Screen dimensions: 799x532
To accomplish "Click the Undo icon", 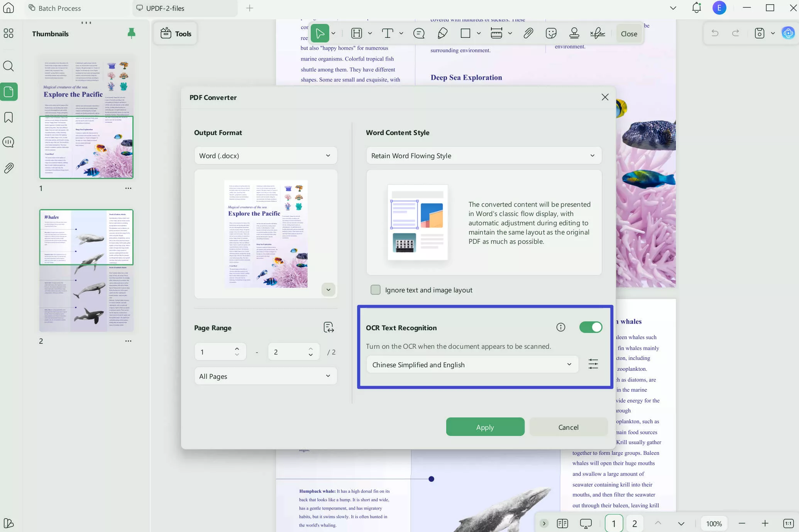I will tap(715, 33).
